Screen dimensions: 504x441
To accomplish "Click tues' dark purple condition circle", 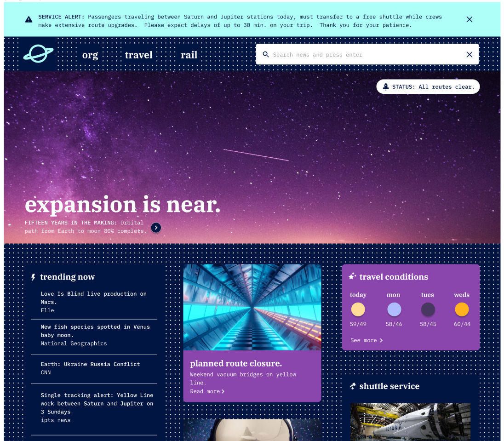I will [428, 309].
